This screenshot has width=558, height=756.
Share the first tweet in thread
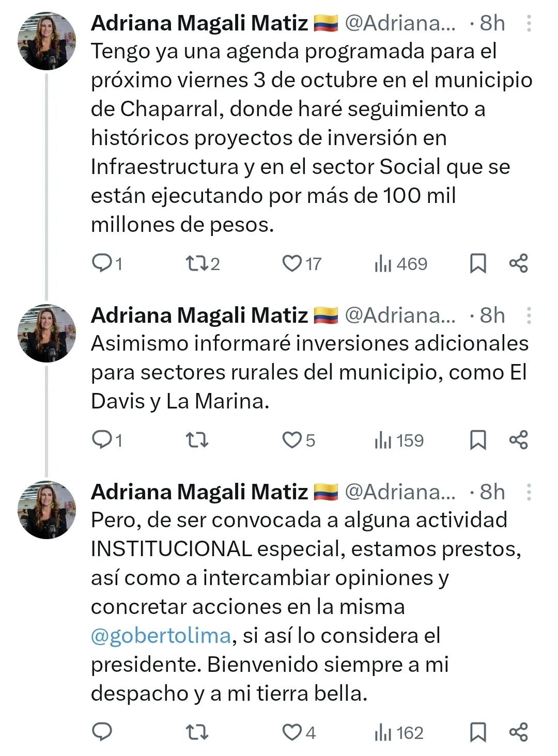[518, 263]
